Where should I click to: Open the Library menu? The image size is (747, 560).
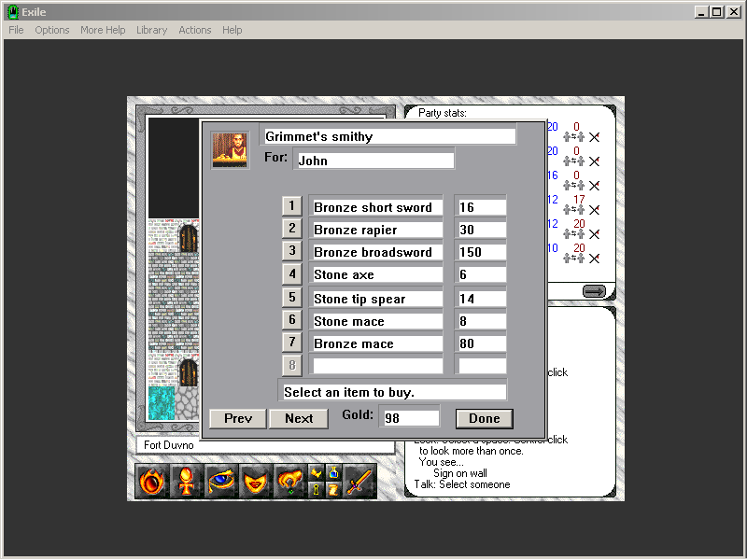[151, 30]
